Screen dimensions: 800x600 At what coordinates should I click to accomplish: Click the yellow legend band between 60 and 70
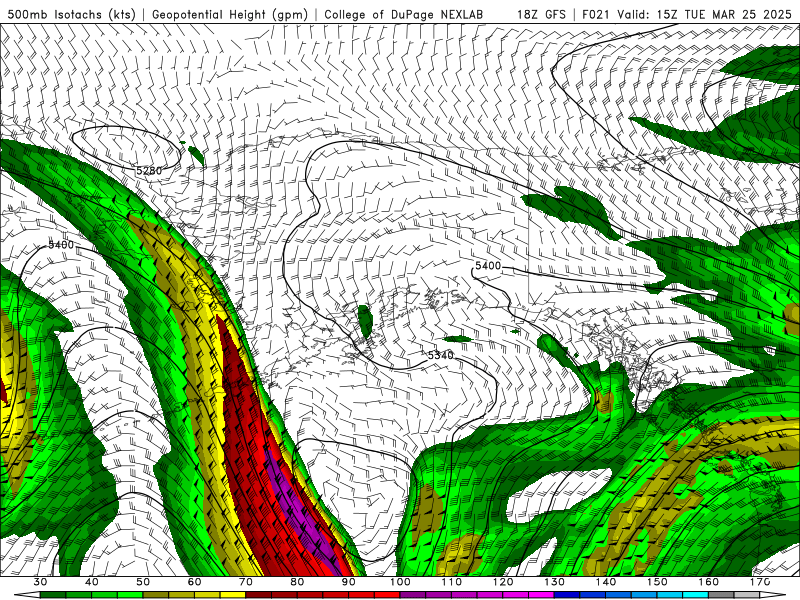pos(220,595)
